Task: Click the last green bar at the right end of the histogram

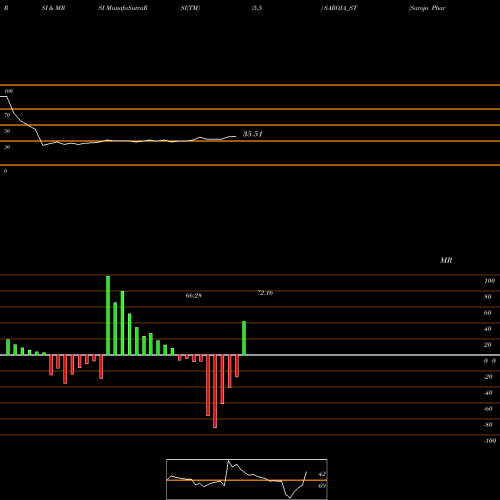Action: pos(244,338)
